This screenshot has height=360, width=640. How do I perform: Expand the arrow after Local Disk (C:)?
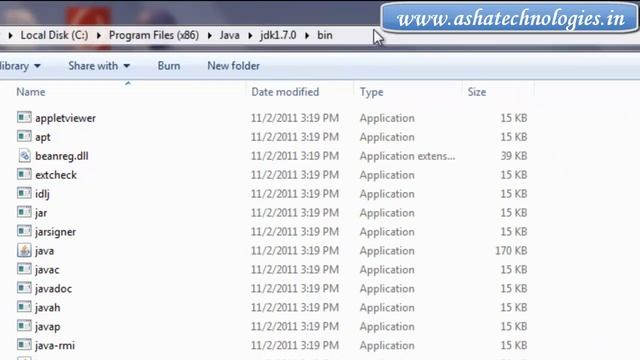coord(98,36)
